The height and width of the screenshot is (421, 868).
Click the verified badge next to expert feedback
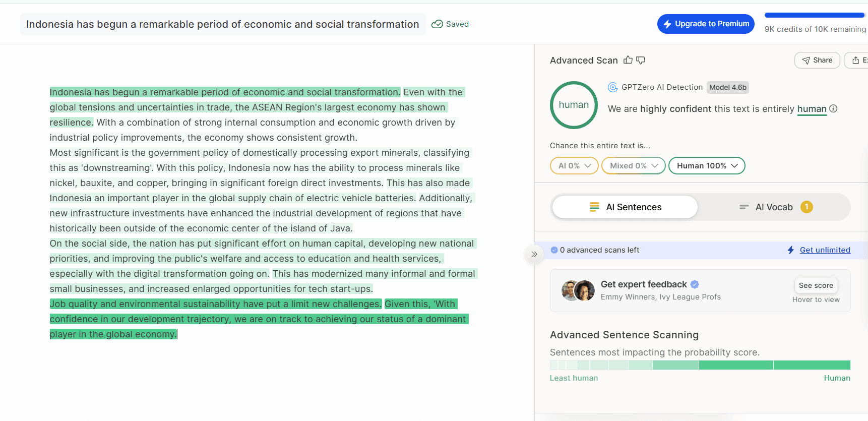pos(695,284)
